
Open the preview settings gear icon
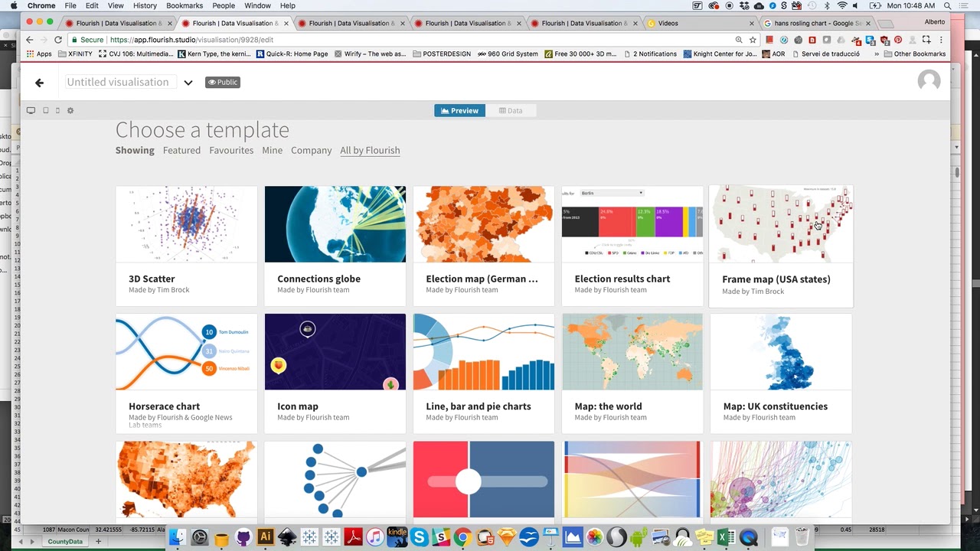(70, 111)
